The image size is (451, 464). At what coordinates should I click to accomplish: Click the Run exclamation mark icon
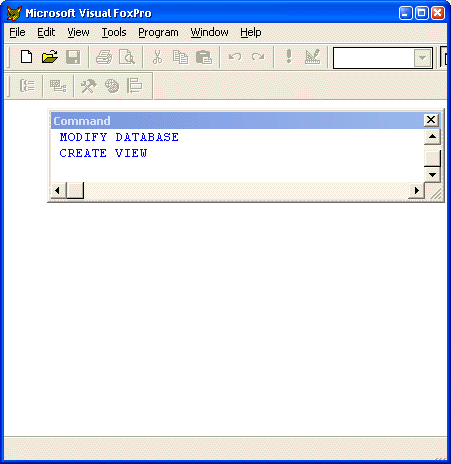[x=289, y=56]
